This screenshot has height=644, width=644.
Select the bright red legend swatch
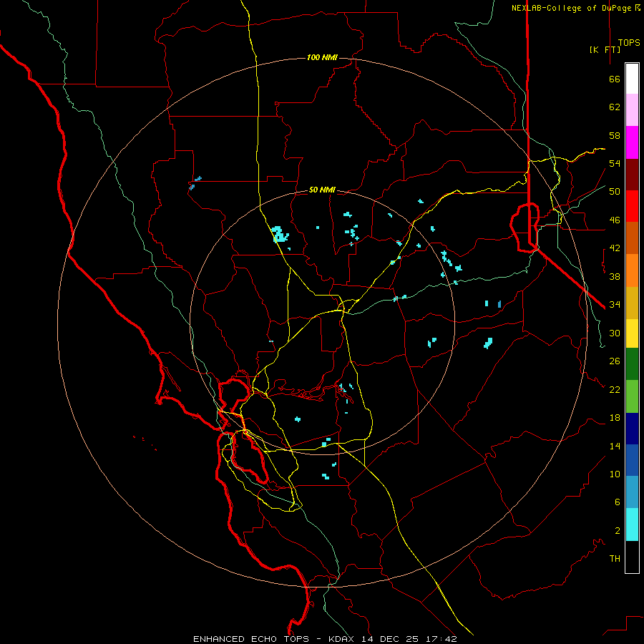pos(632,206)
